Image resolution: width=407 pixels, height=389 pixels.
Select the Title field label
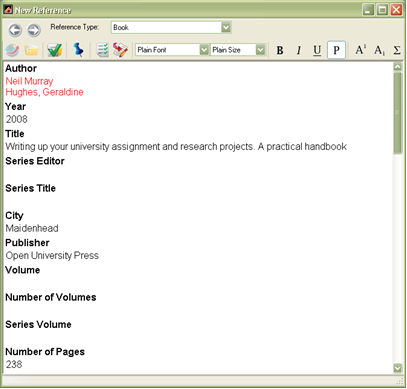point(15,134)
